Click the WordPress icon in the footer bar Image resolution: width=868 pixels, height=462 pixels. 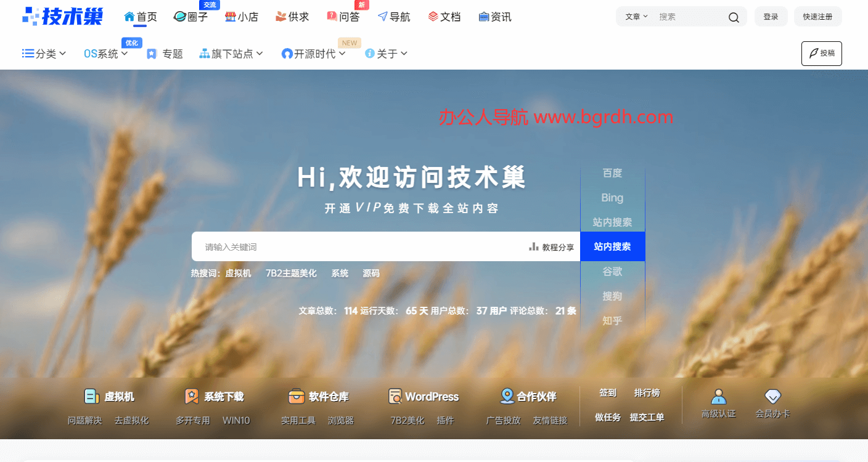393,396
